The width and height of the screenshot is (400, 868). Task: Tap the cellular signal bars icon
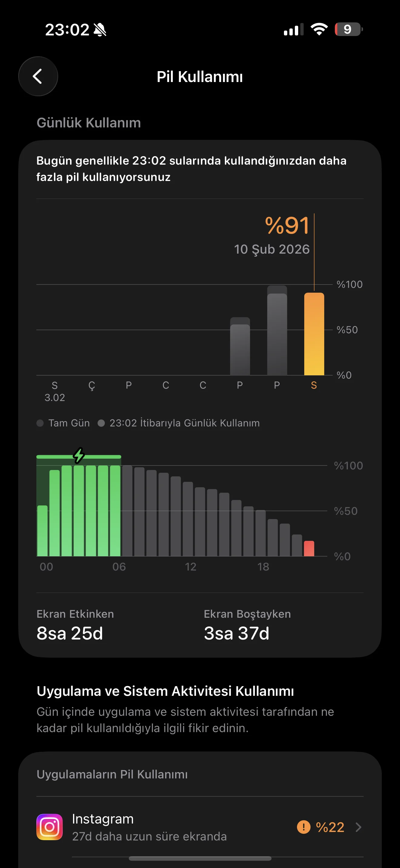[x=293, y=30]
